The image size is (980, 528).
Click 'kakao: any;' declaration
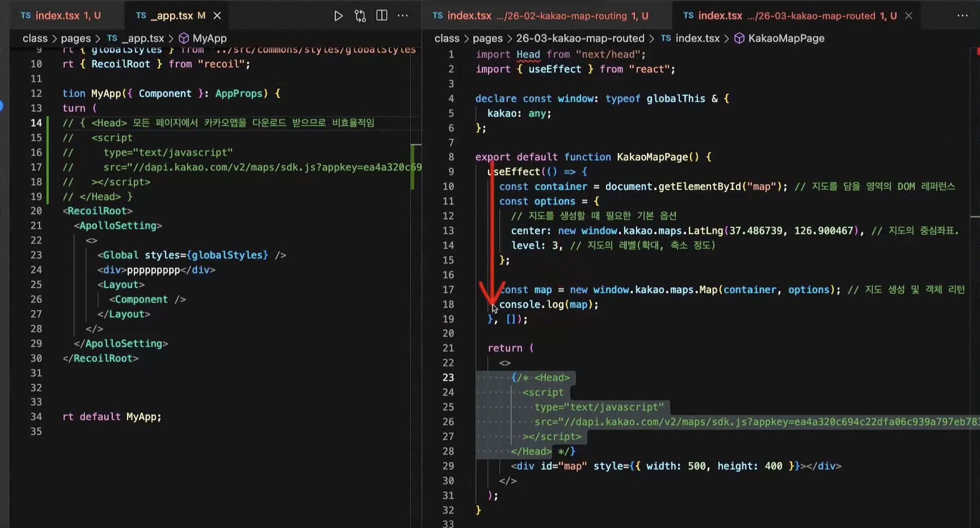point(519,113)
